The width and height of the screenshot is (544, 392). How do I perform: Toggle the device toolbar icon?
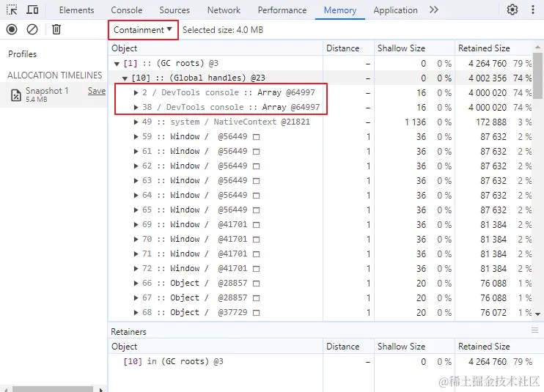[32, 10]
